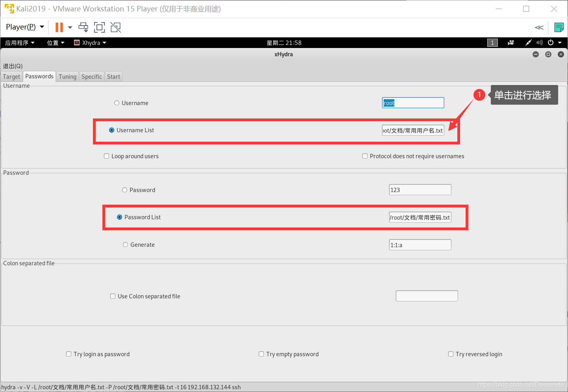The height and width of the screenshot is (392, 568).
Task: Collapse the VMware toolbar with double chevron
Action: click(x=539, y=27)
